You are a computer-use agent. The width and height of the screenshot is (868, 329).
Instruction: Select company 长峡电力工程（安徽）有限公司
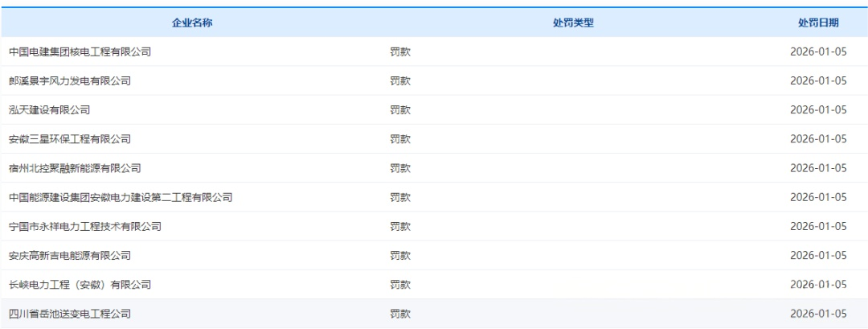80,285
